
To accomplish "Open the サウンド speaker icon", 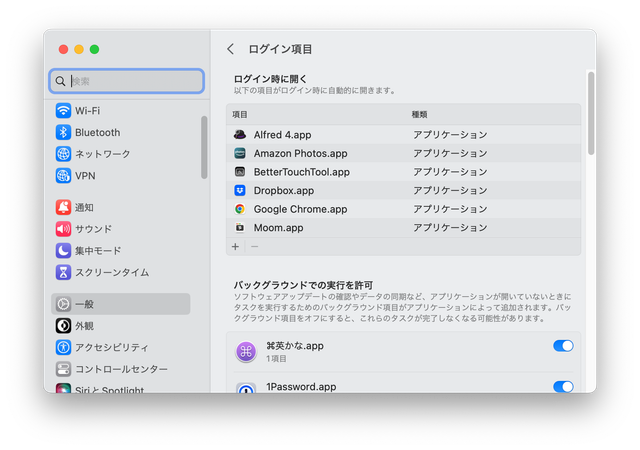I will [63, 229].
